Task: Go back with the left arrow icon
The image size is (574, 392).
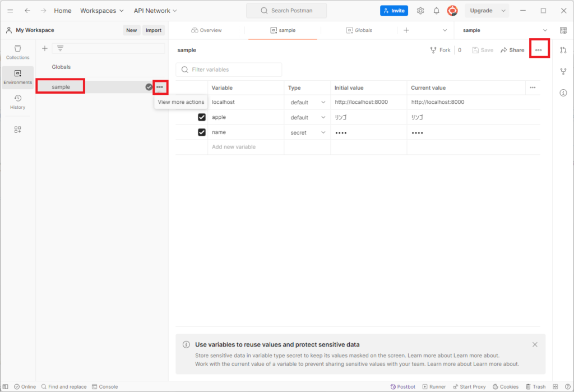Action: click(27, 11)
